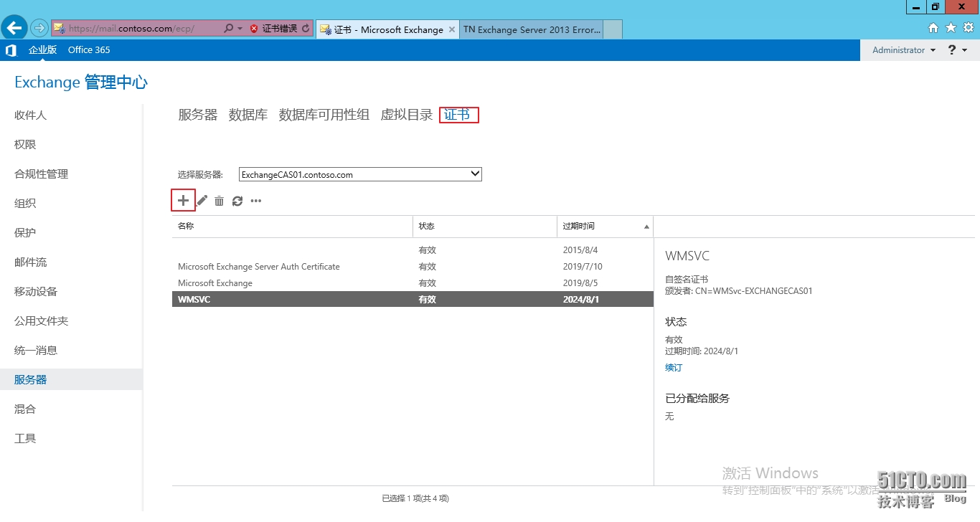Select the pencil icon to edit WMSVC certificate
980x522 pixels.
tap(202, 201)
